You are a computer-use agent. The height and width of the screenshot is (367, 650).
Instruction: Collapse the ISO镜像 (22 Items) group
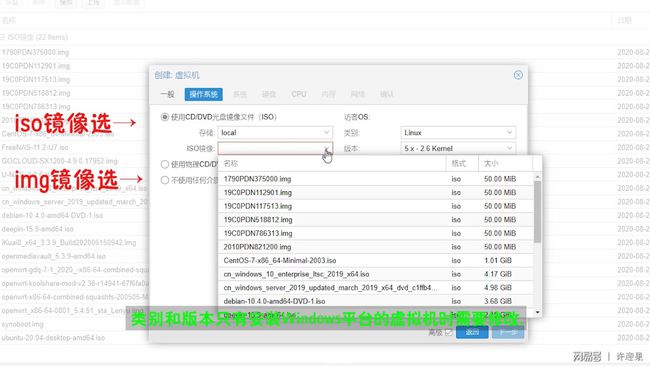[3, 37]
